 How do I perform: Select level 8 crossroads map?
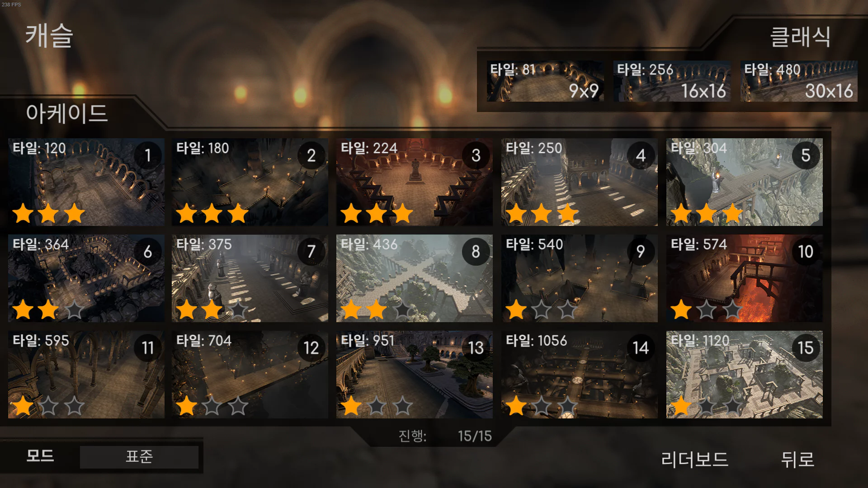click(x=415, y=278)
